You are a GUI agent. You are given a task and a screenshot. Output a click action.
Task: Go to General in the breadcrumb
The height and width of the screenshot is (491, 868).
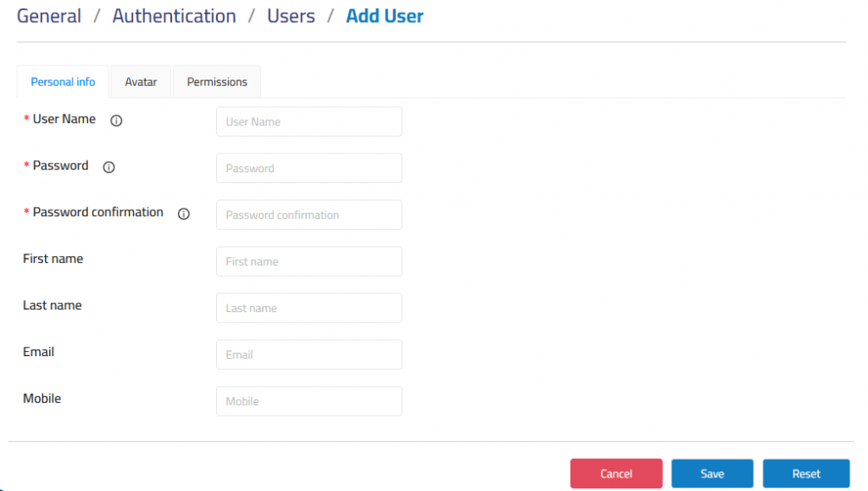tap(48, 16)
